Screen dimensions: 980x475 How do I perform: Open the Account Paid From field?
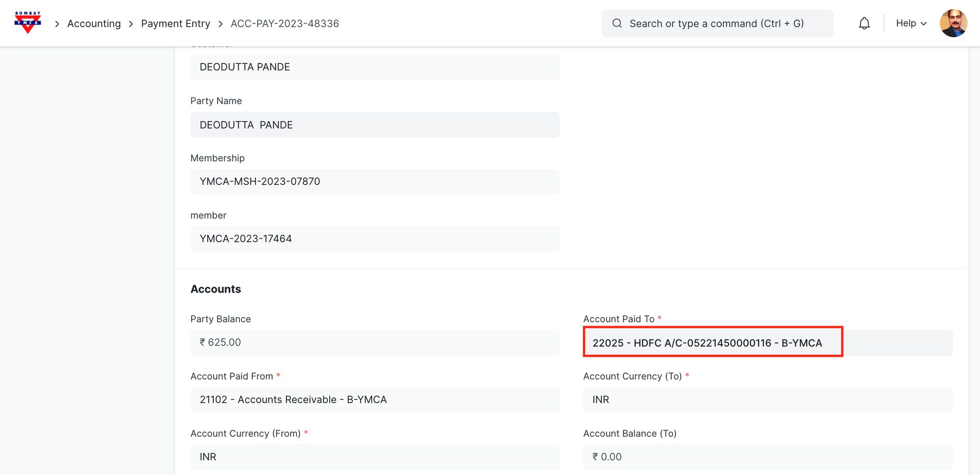pos(375,400)
